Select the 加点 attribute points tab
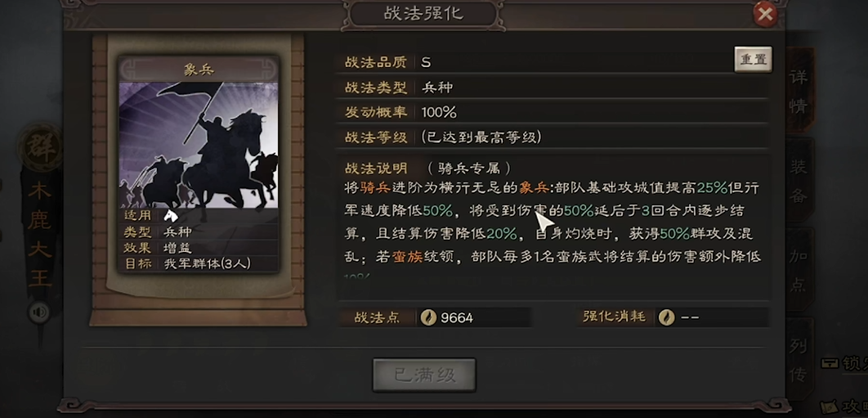This screenshot has height=418, width=868. point(799,271)
